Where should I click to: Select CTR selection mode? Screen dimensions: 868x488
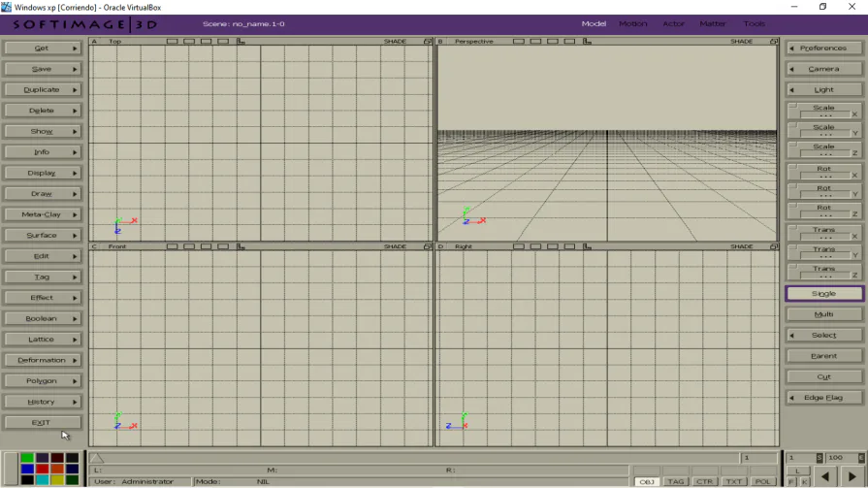pos(704,482)
